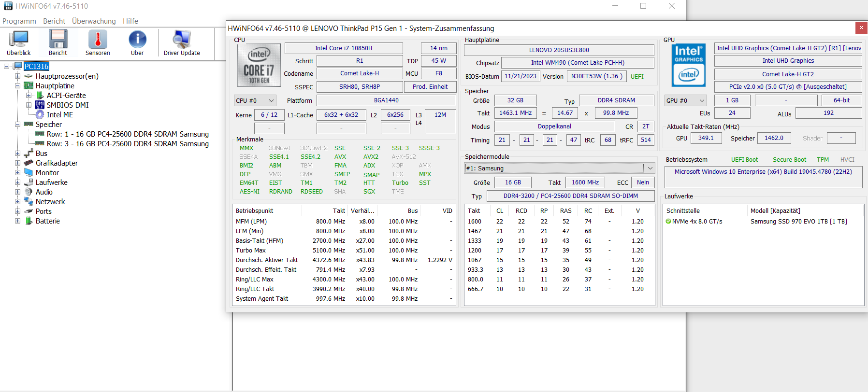Image resolution: width=868 pixels, height=392 pixels.
Task: Click the PCIe v2.0 x0 GPU bus field
Action: coord(788,87)
